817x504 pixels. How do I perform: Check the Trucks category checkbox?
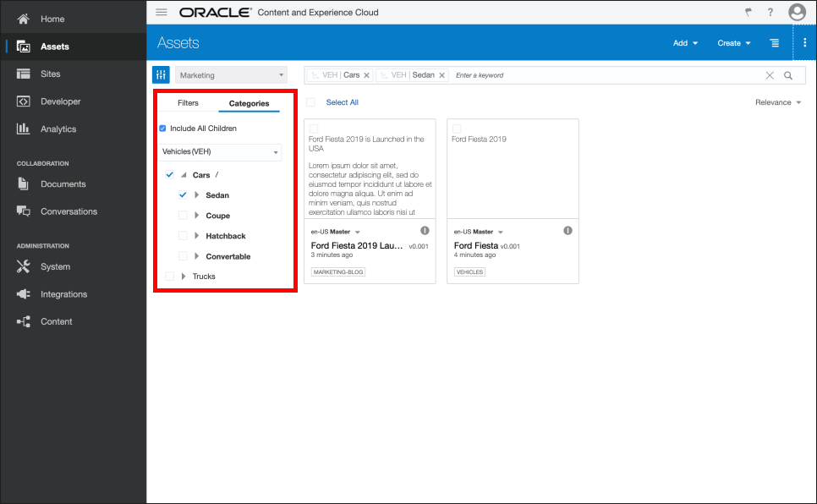pyautogui.click(x=169, y=277)
